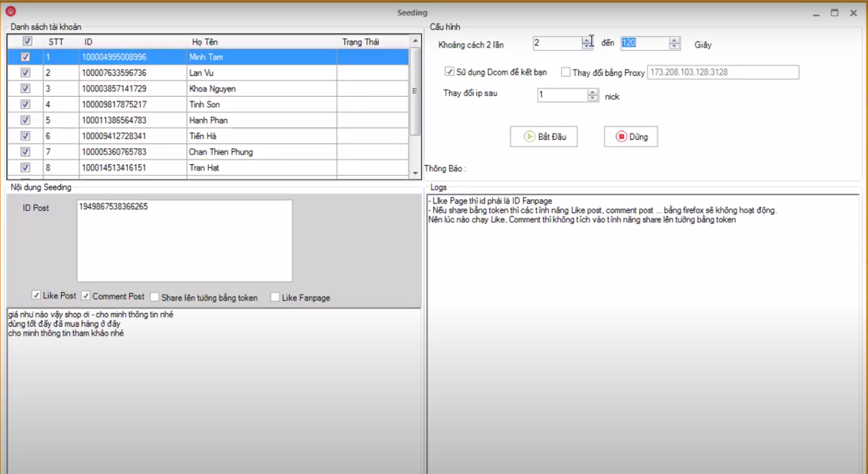This screenshot has width=868, height=474.
Task: Select the name cell Khoa Nguyen
Action: (x=262, y=88)
